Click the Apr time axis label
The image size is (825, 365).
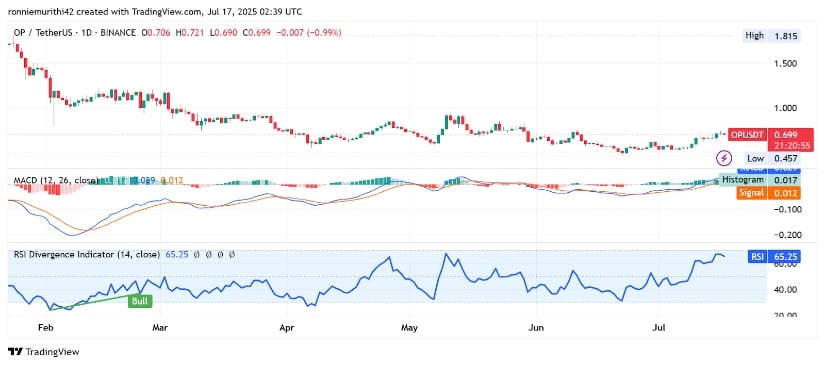point(286,327)
